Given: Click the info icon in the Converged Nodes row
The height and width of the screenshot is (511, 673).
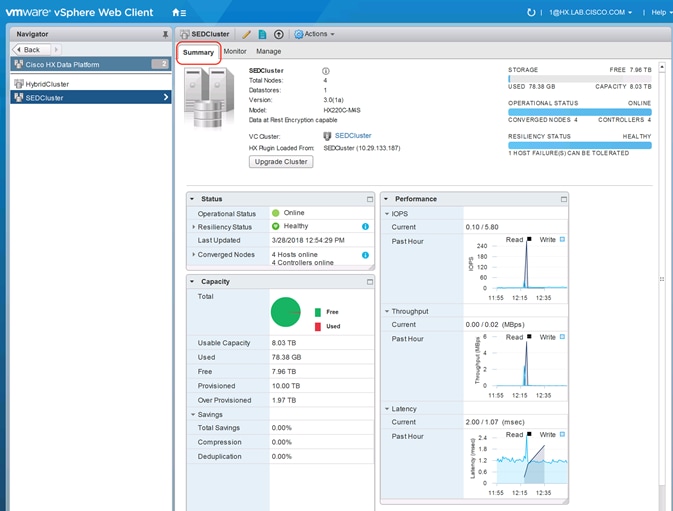Looking at the screenshot, I should coord(365,255).
